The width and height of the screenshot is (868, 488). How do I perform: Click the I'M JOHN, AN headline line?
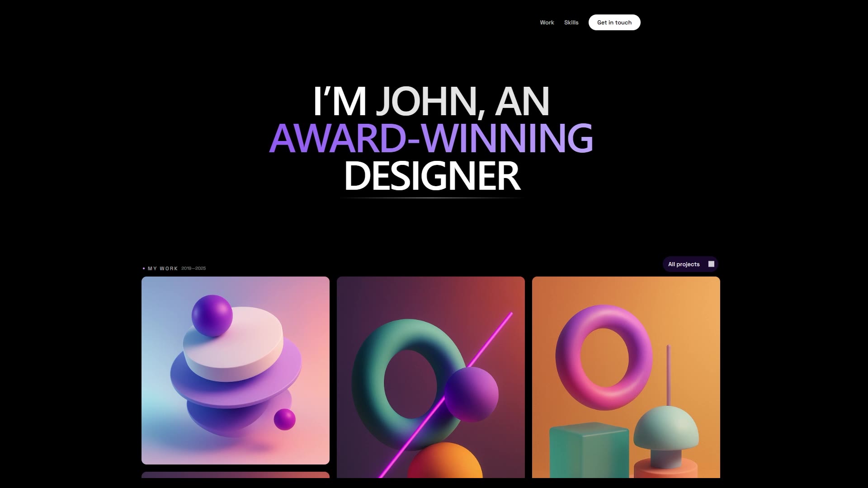[x=431, y=101]
